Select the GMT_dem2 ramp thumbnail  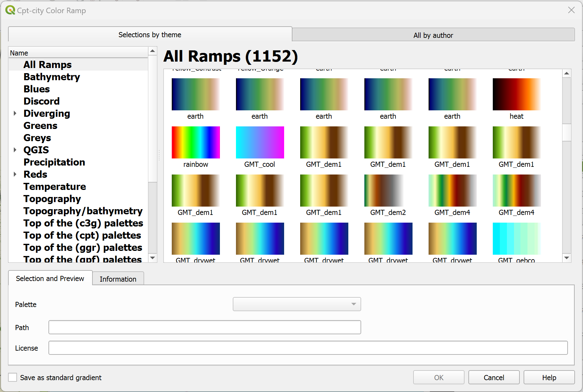(388, 191)
